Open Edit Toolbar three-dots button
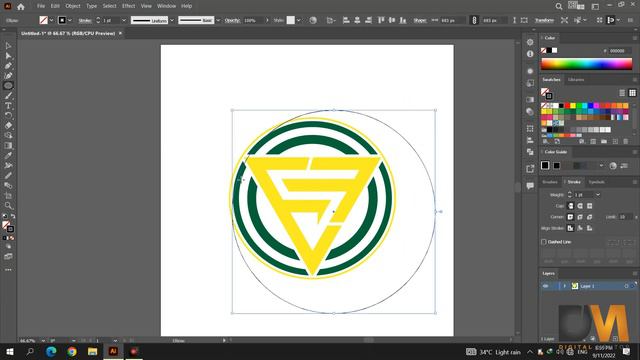640x360 pixels. point(8,270)
